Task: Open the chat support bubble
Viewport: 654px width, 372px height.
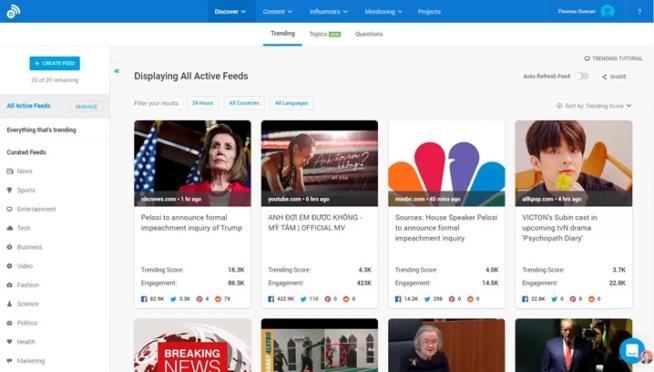Action: pos(632,350)
